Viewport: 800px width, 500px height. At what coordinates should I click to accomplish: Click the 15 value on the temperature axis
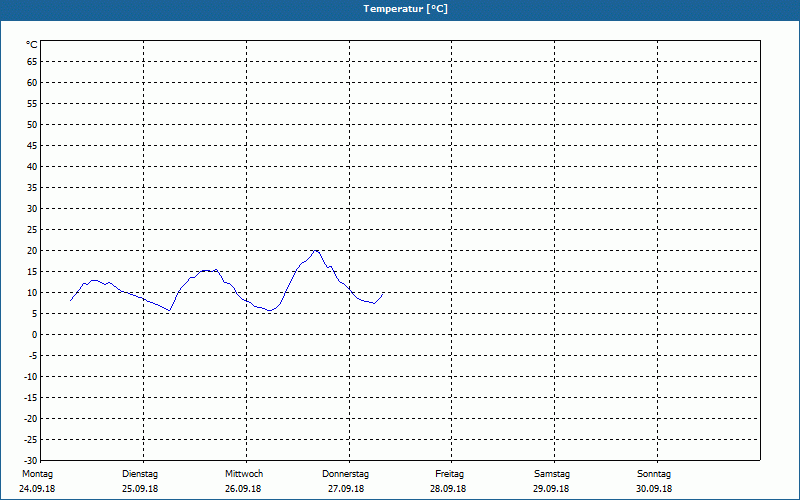coord(32,271)
